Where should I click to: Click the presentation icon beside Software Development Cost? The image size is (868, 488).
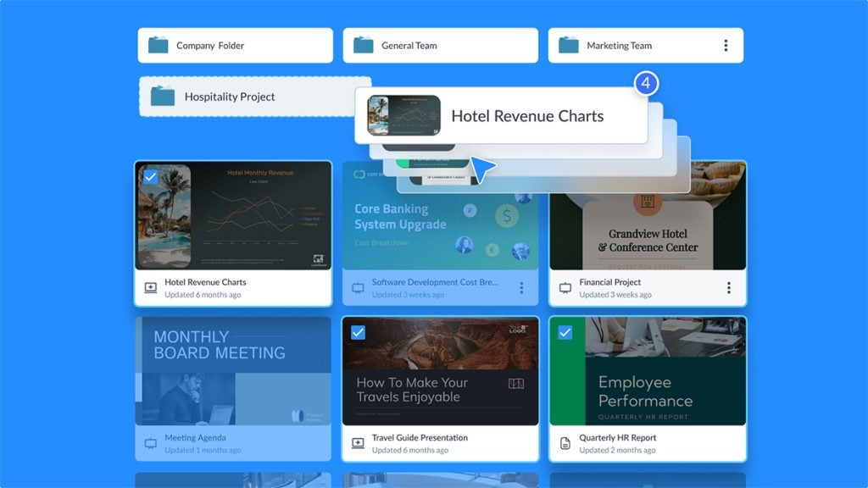[358, 287]
